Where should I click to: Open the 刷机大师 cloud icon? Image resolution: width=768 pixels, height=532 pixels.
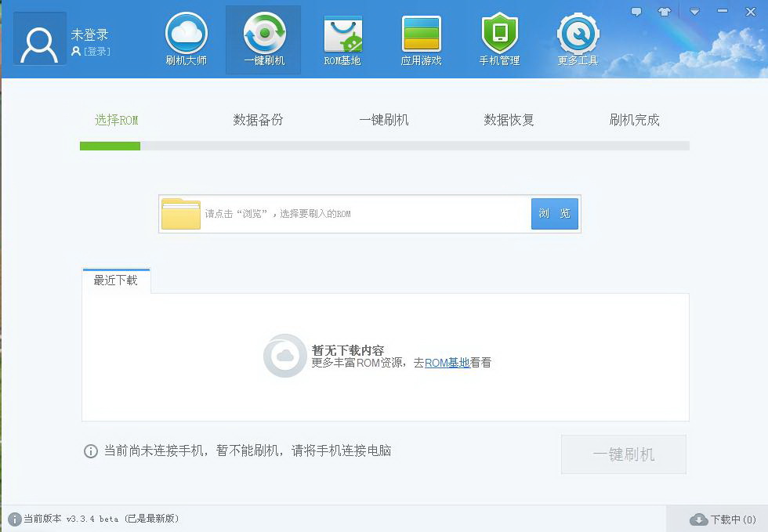pyautogui.click(x=187, y=40)
